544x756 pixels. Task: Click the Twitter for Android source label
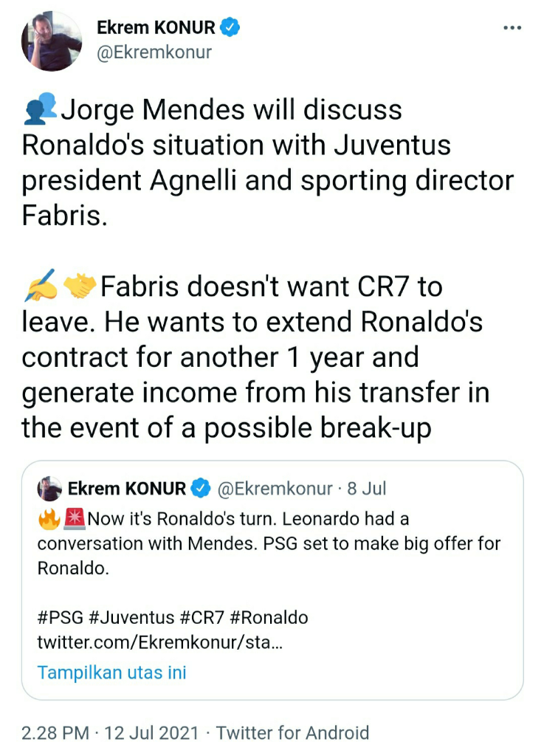point(292,733)
